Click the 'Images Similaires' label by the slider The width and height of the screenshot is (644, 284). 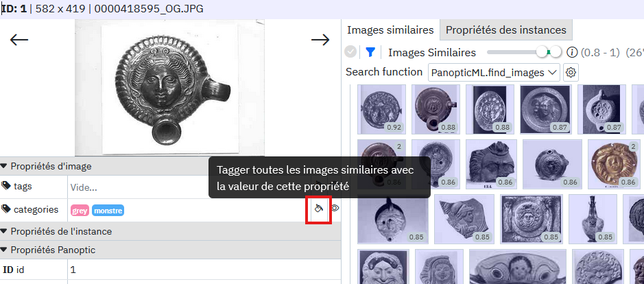(432, 53)
